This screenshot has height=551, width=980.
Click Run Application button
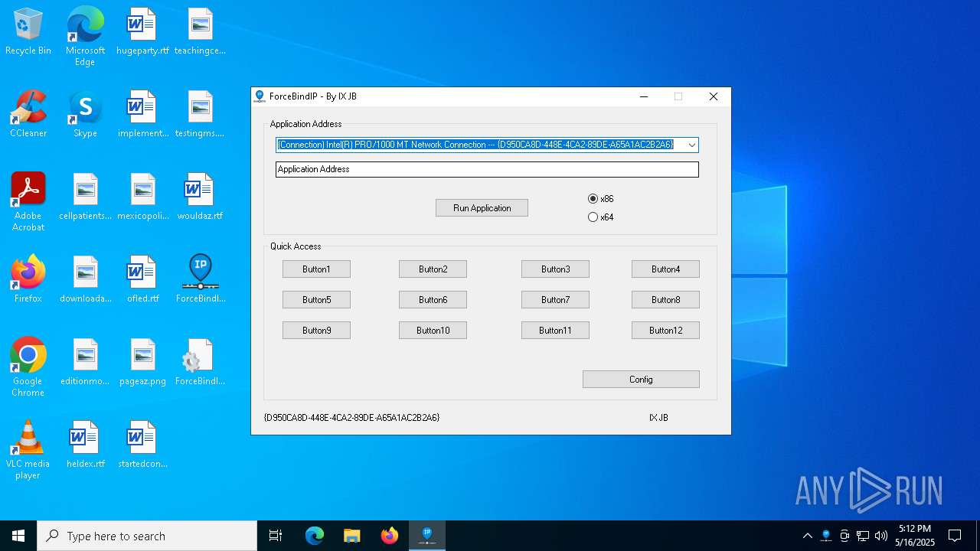coord(482,208)
